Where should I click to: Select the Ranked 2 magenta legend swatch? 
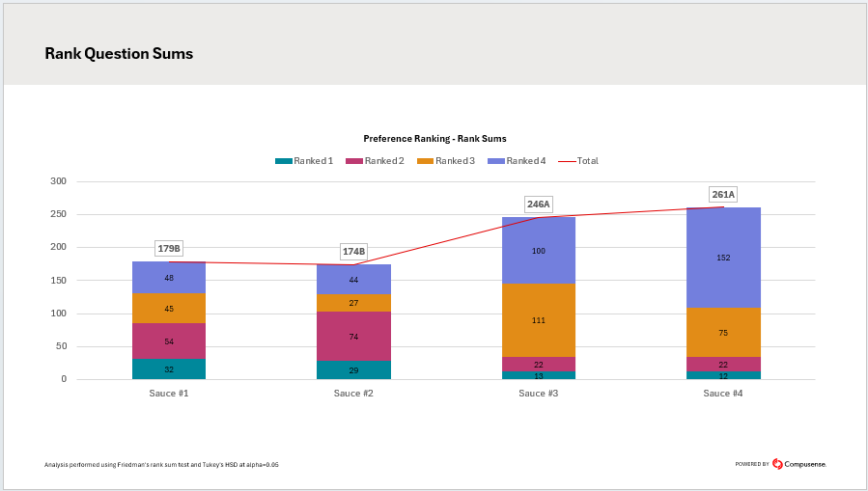(x=353, y=161)
